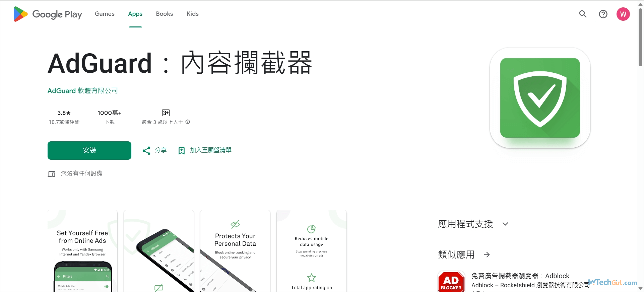Open the AD Blocker similar app icon
Viewport: 644px width, 292px height.
451,281
